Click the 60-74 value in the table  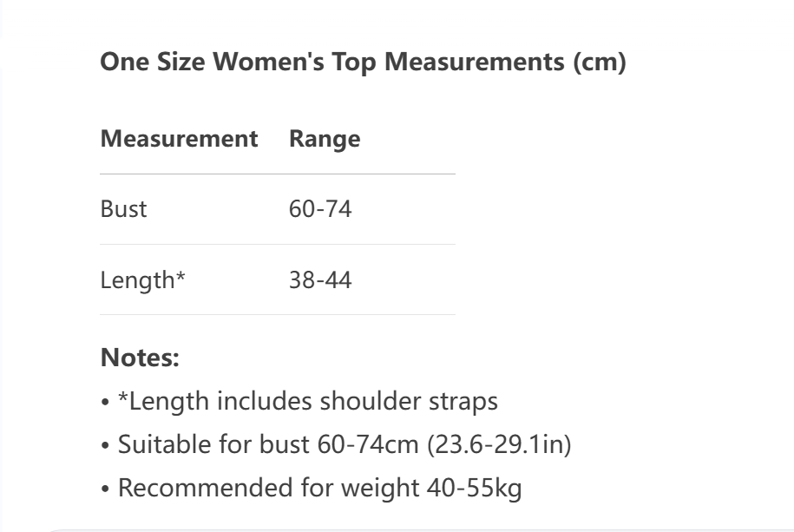point(320,209)
